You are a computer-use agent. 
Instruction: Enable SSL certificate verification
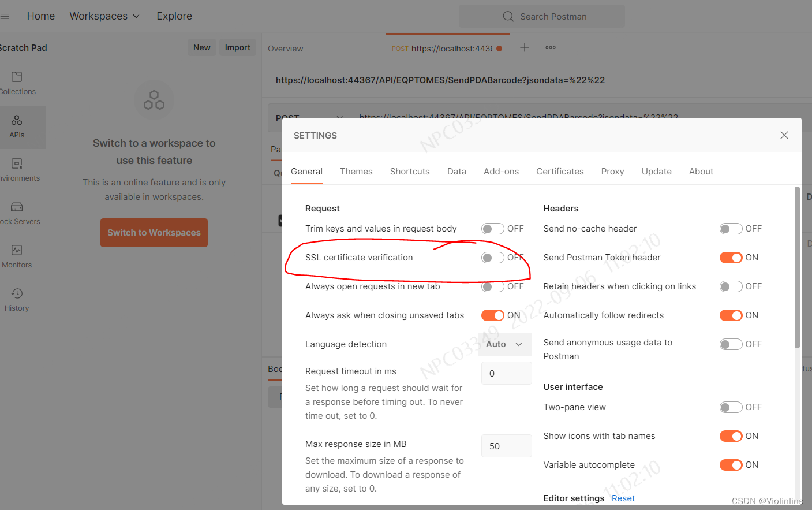[x=492, y=257]
